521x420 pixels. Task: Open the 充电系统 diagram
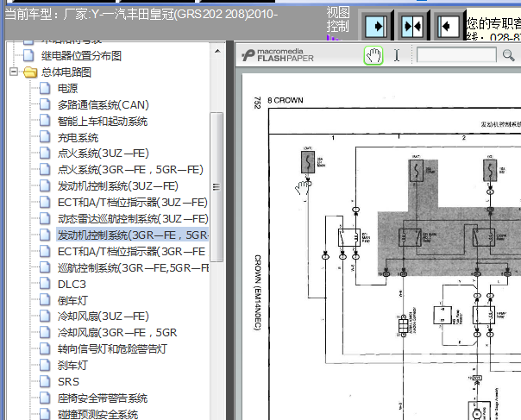tap(78, 138)
